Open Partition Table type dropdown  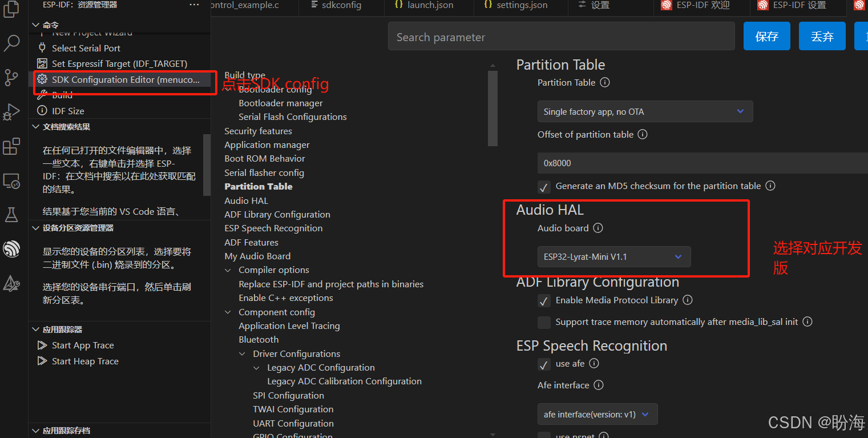point(645,111)
